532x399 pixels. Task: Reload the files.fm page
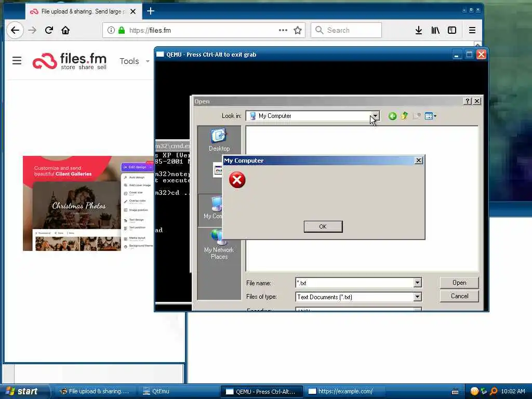click(x=49, y=30)
